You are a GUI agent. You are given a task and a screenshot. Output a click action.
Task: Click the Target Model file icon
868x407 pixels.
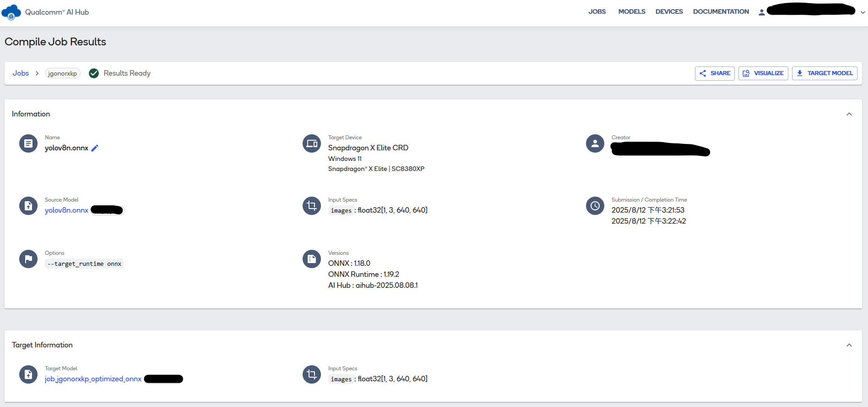28,374
